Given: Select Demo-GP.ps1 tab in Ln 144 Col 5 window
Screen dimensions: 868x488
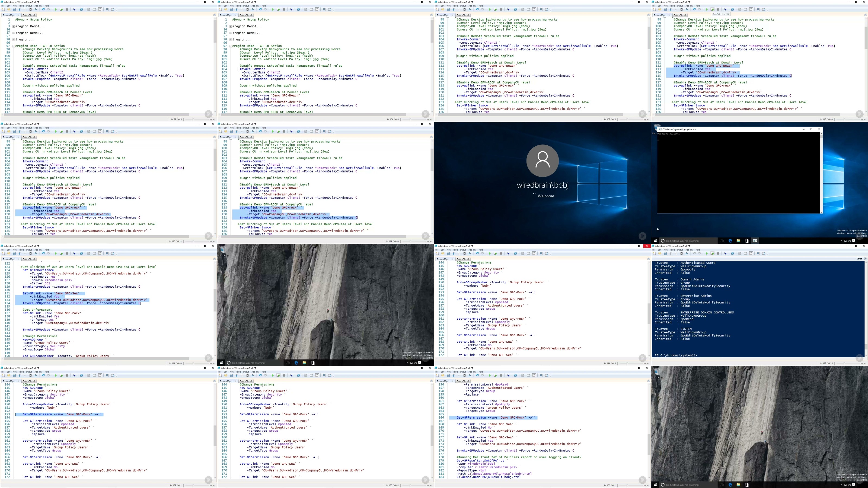Looking at the screenshot, I should pyautogui.click(x=443, y=259).
